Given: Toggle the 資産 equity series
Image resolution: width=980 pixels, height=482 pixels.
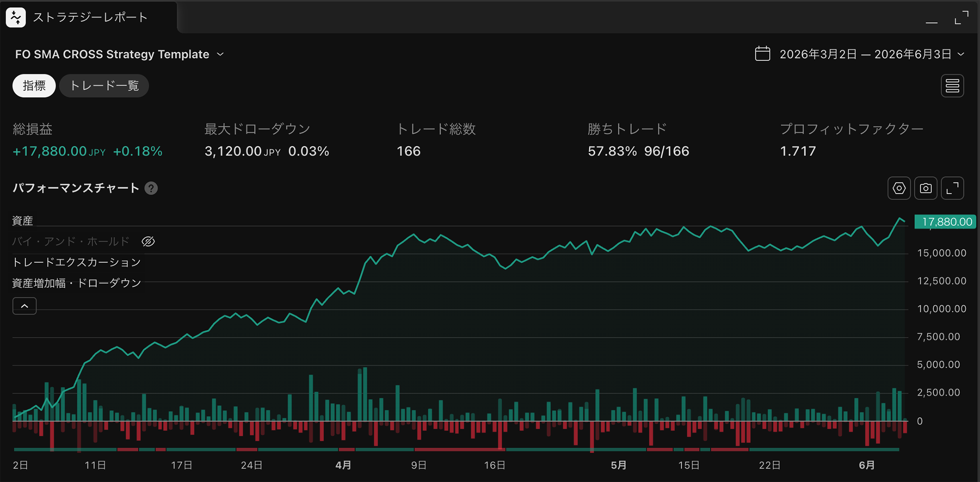Looking at the screenshot, I should pyautogui.click(x=22, y=221).
